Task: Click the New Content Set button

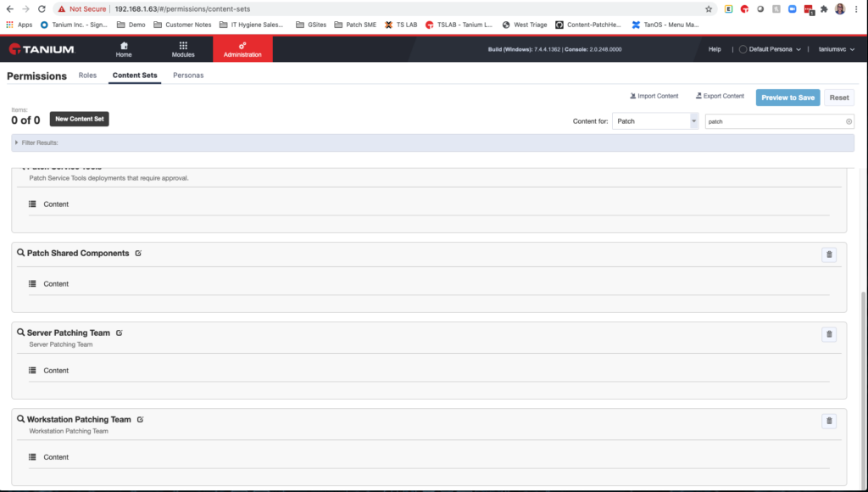Action: coord(79,119)
